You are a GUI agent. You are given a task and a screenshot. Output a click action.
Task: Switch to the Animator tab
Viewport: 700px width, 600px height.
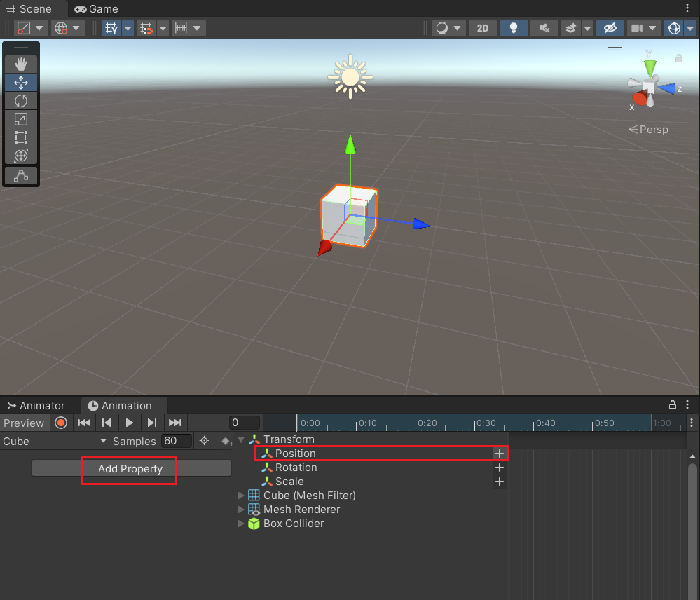click(x=36, y=405)
